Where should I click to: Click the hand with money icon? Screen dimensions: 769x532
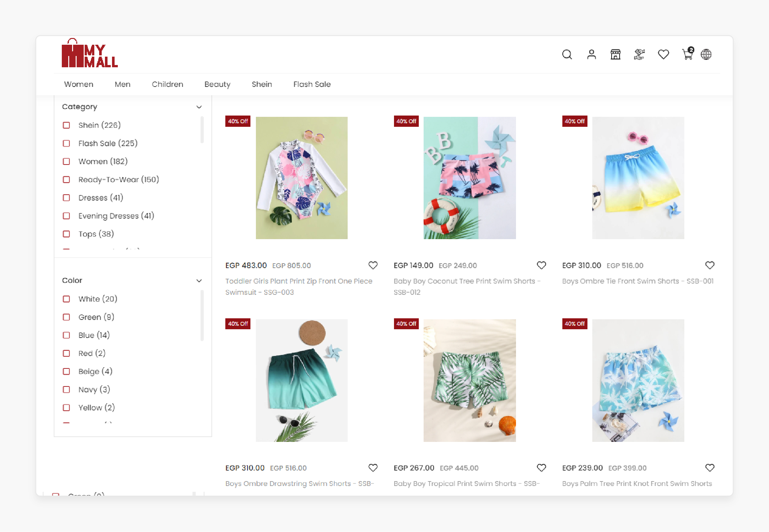pos(639,54)
